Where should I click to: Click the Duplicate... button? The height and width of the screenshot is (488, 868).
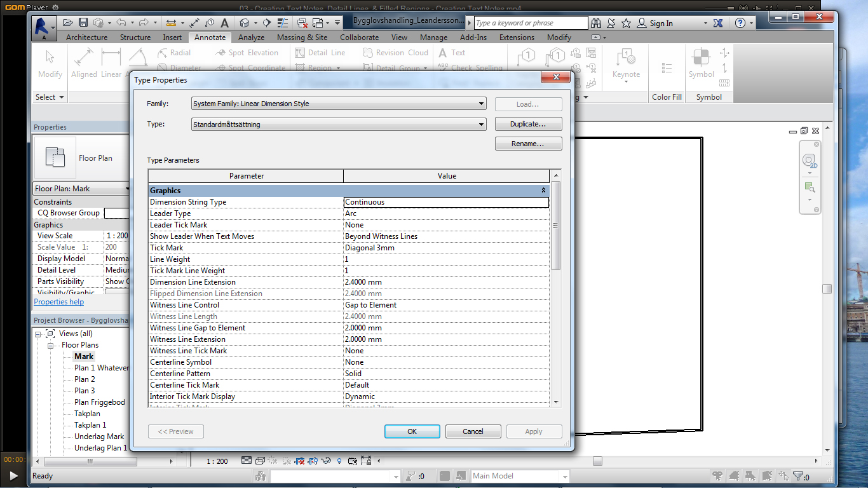click(529, 125)
